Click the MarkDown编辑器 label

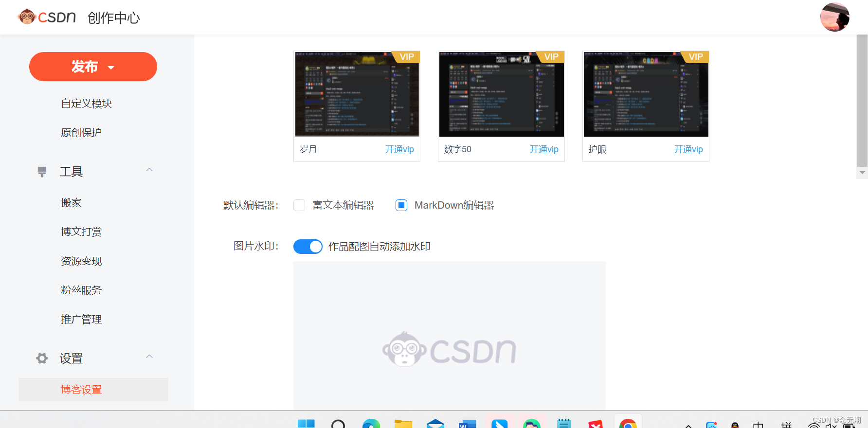454,205
